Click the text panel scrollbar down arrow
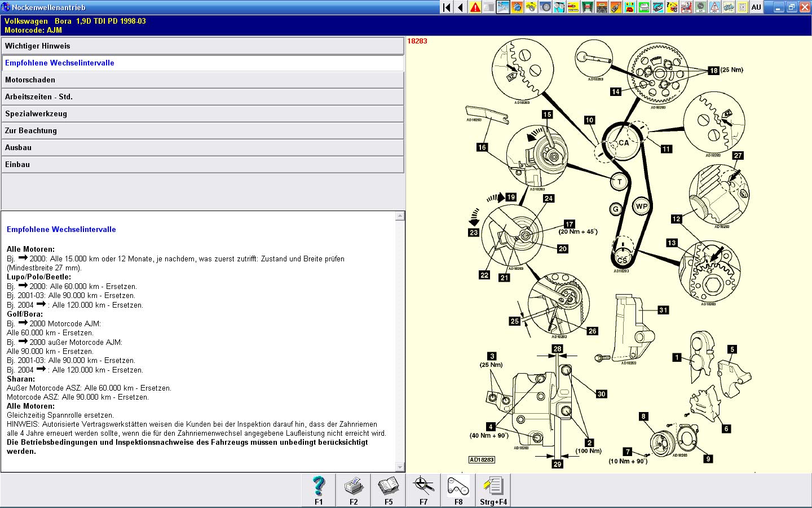Image resolution: width=812 pixels, height=508 pixels. [x=400, y=467]
